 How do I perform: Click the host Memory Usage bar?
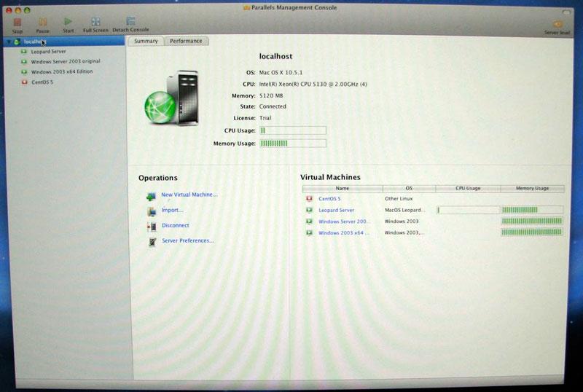(293, 144)
